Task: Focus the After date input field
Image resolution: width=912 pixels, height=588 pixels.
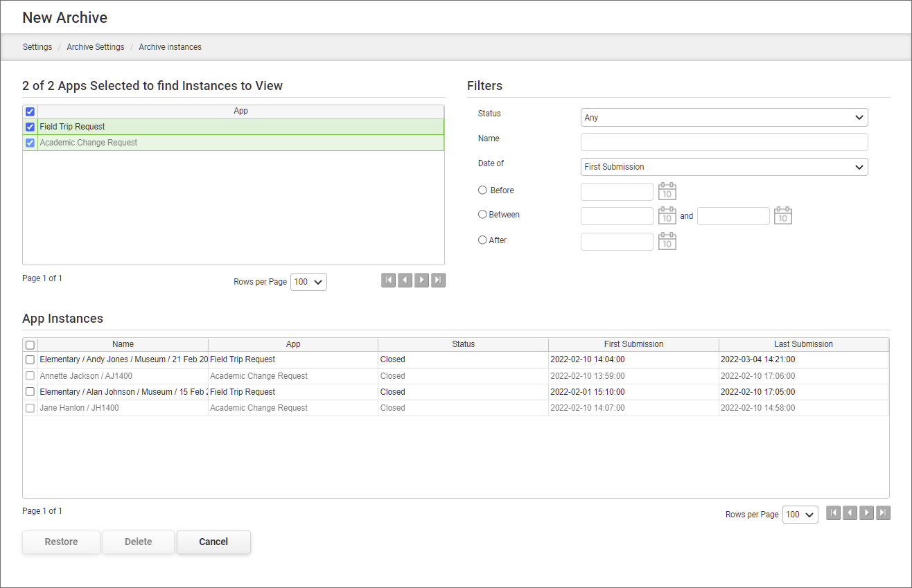Action: pyautogui.click(x=617, y=242)
